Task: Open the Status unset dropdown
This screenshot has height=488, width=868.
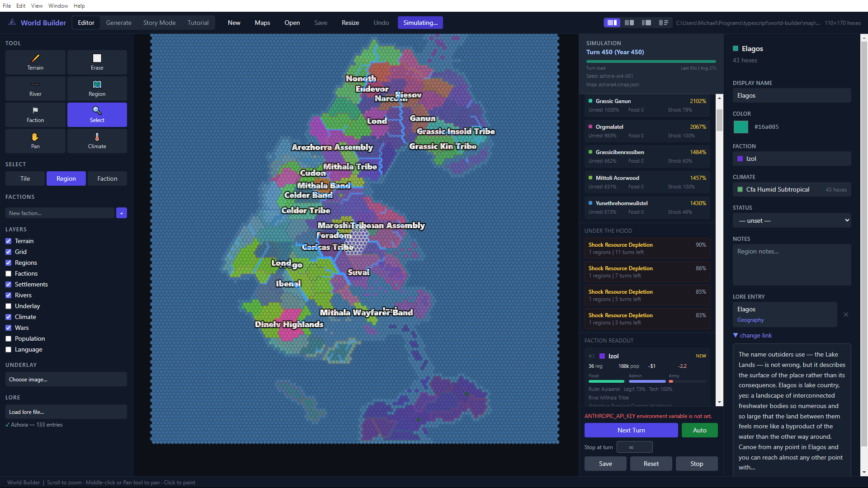Action: coord(792,221)
